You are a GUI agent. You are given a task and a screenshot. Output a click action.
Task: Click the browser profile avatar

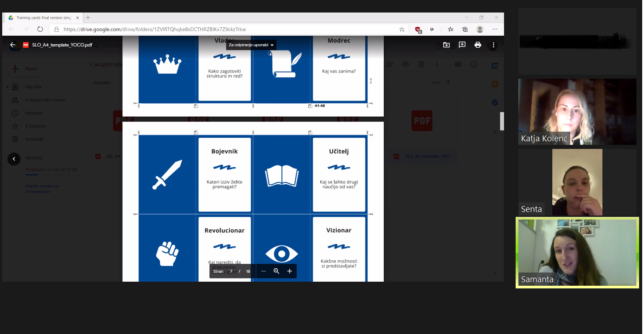(x=480, y=29)
